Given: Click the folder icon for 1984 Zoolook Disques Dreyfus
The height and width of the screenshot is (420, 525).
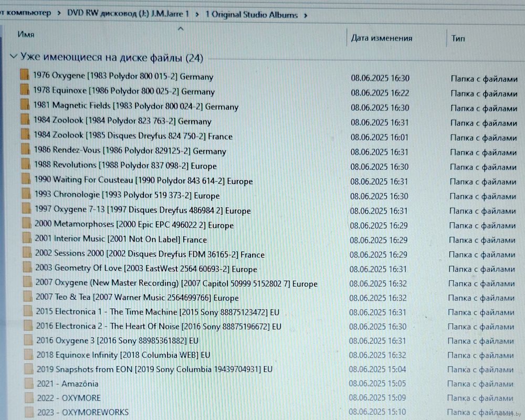Looking at the screenshot, I should point(25,134).
